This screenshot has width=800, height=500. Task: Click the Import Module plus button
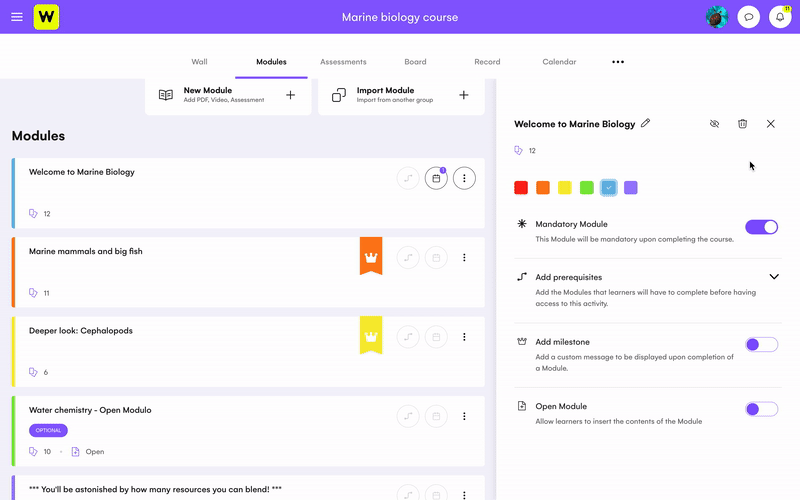pyautogui.click(x=464, y=95)
